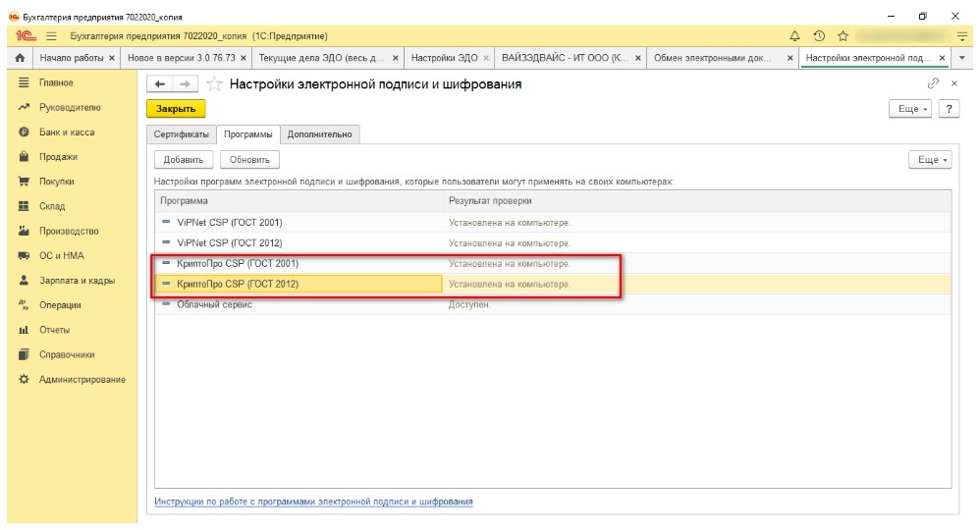Expand open tabs list arrow

coord(962,58)
